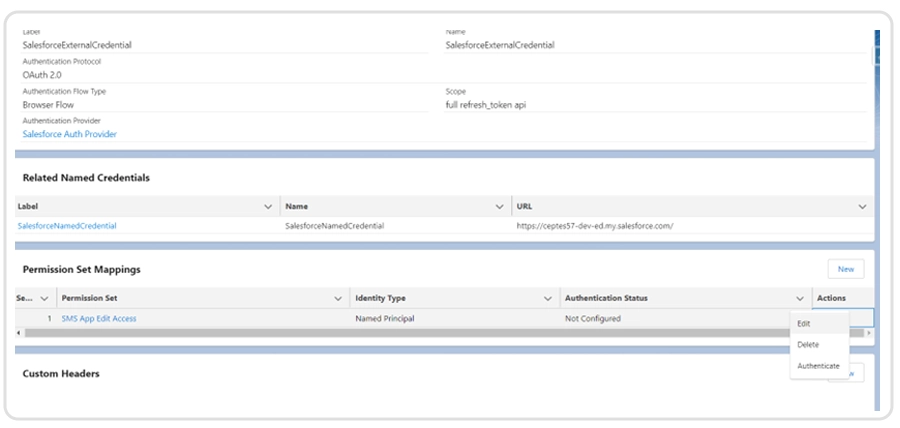This screenshot has height=428, width=900.
Task: Click New in Permission Set Mappings
Action: coord(845,269)
